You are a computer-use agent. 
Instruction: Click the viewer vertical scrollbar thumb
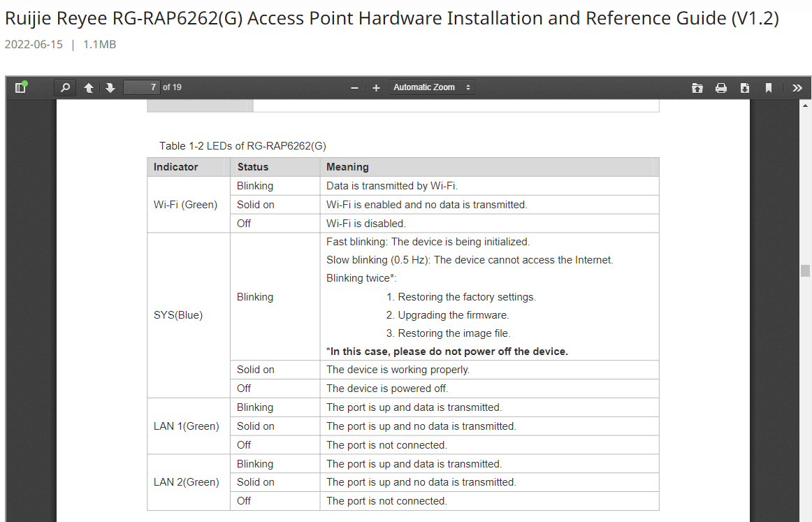pyautogui.click(x=805, y=270)
